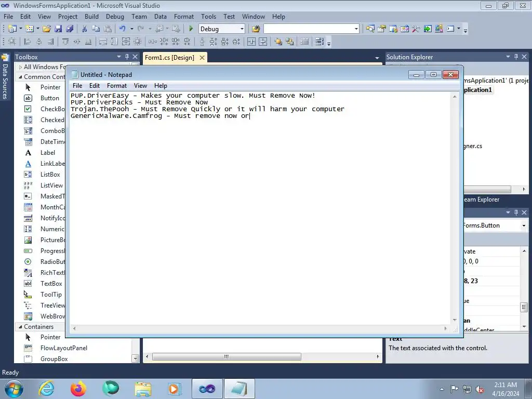Image resolution: width=532 pixels, height=399 pixels.
Task: Open Notepad's Edit menu
Action: click(x=95, y=86)
